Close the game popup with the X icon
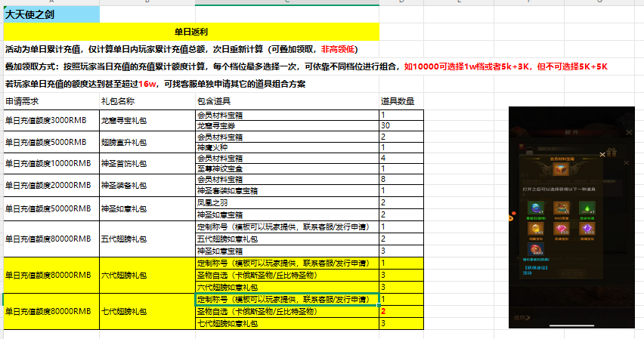This screenshot has width=644, height=339. point(602,153)
